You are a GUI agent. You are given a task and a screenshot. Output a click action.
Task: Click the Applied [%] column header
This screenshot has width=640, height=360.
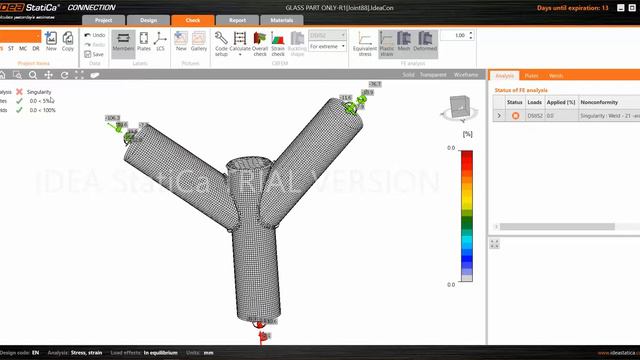tap(561, 102)
